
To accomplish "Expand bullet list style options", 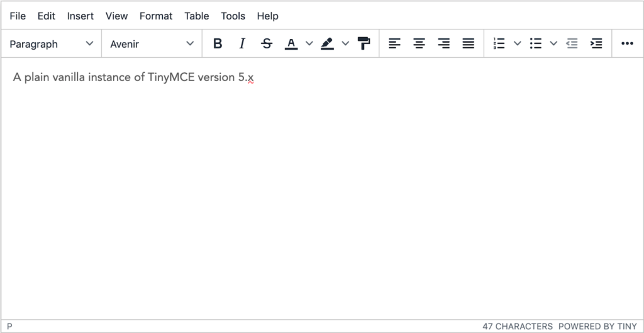I will [553, 43].
